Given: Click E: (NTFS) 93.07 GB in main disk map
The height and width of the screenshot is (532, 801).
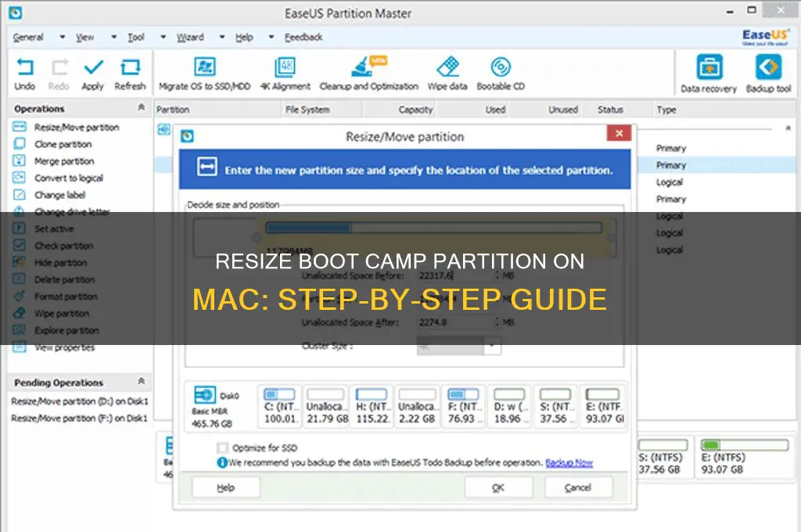Looking at the screenshot, I should 745,458.
